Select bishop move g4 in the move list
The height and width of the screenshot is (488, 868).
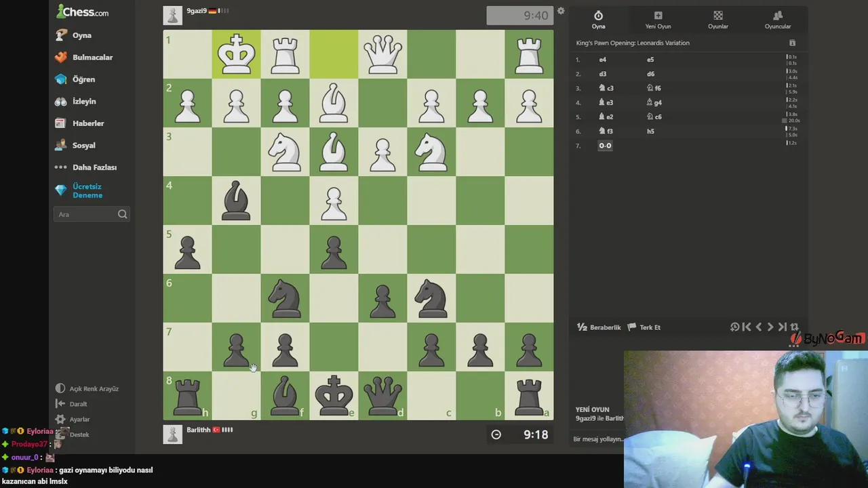coord(654,102)
